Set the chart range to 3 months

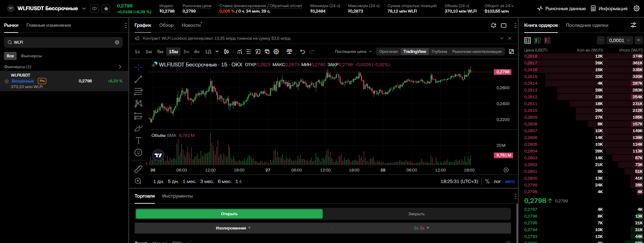coord(207,181)
